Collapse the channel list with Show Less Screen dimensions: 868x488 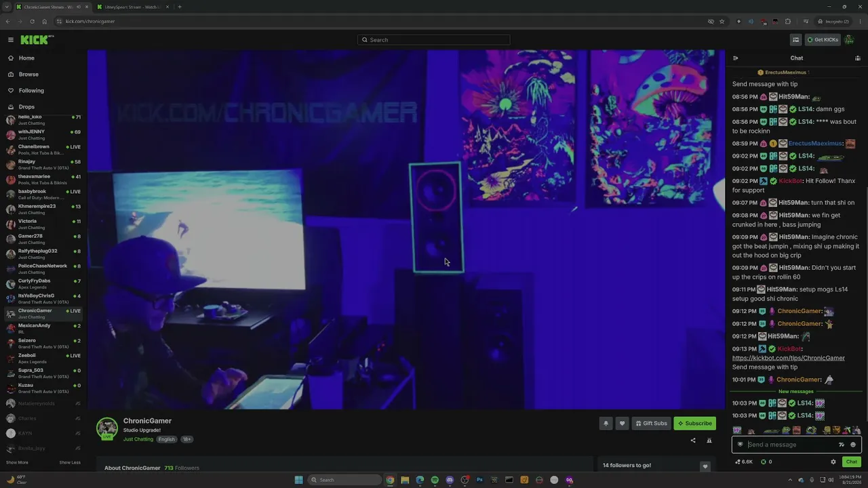[x=70, y=463]
